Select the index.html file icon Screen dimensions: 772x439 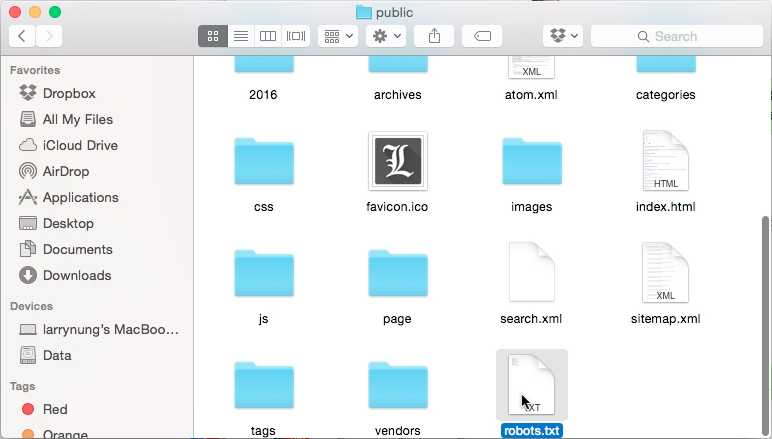[666, 160]
